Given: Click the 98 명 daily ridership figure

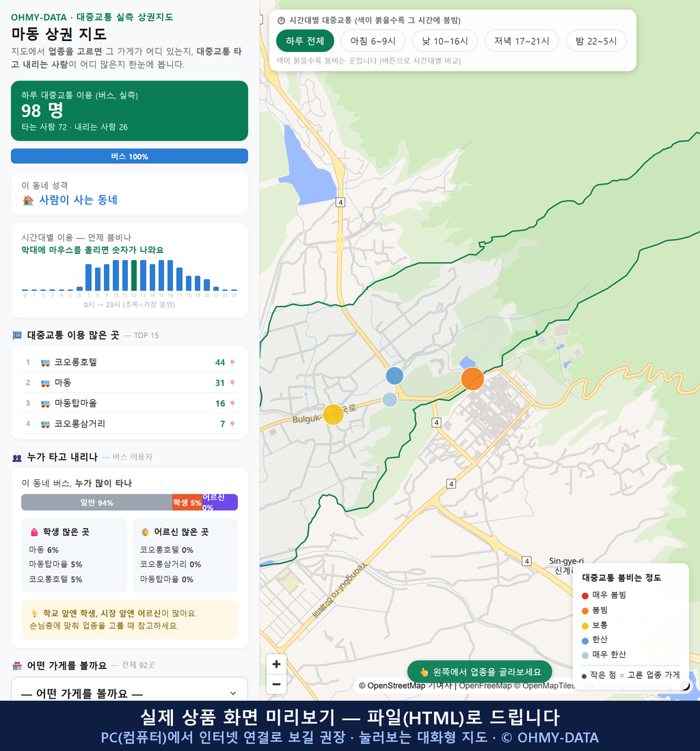Looking at the screenshot, I should click(x=42, y=111).
